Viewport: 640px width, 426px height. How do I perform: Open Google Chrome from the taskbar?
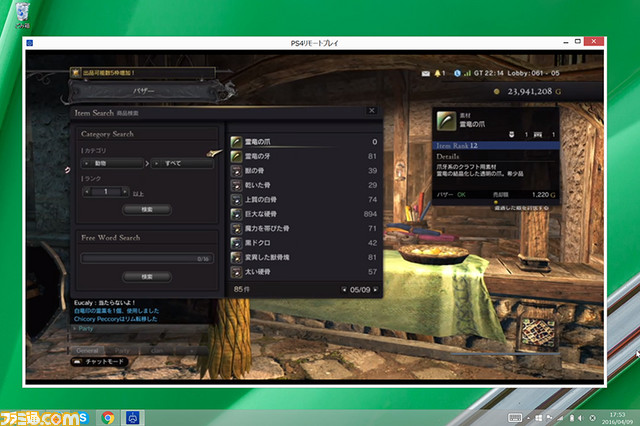pyautogui.click(x=108, y=417)
